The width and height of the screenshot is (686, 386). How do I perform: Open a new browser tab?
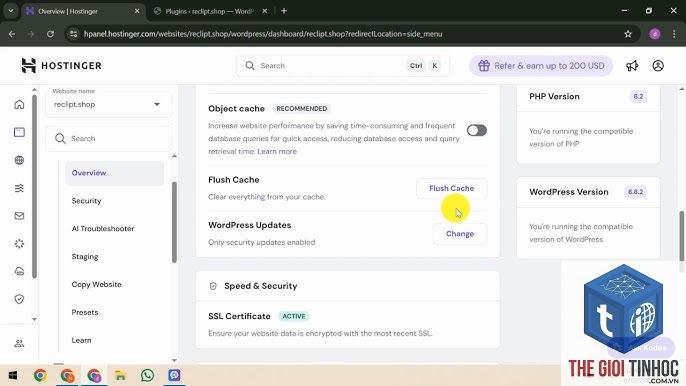pyautogui.click(x=284, y=11)
